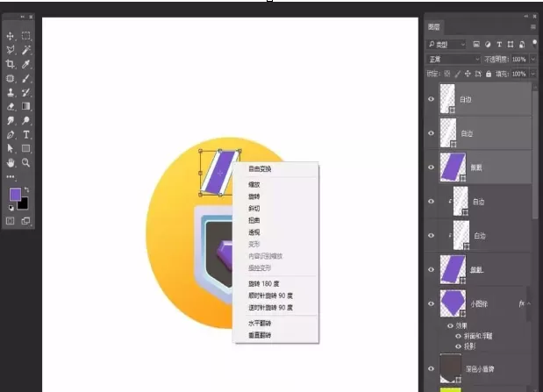
Task: Select the Polygonal Lasso tool
Action: tap(10, 50)
